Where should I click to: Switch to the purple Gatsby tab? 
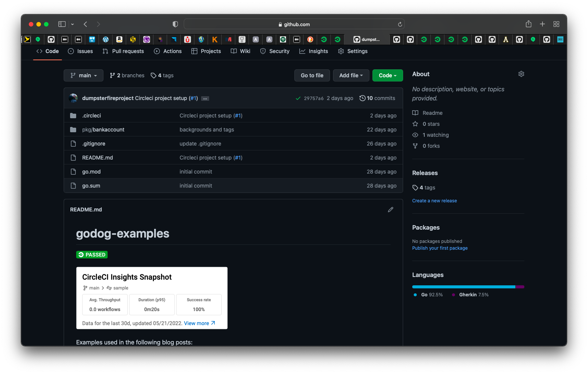147,39
